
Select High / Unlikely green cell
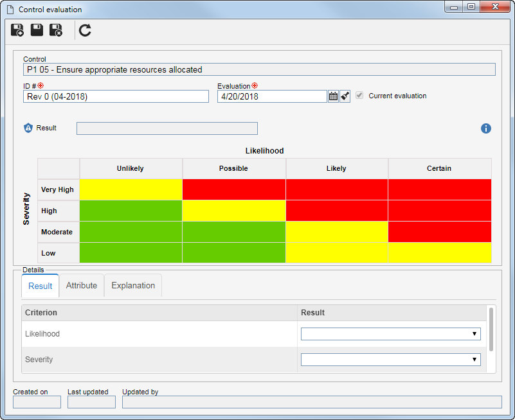[x=131, y=211]
